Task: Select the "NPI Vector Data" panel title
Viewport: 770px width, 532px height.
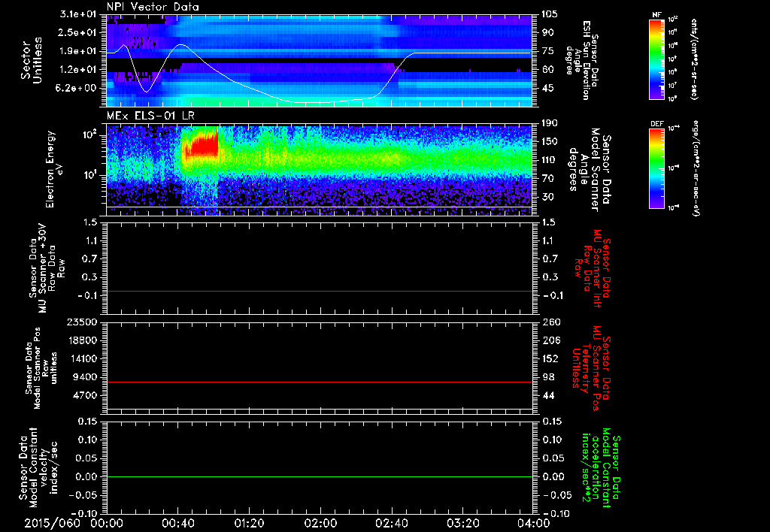Action: coord(153,7)
